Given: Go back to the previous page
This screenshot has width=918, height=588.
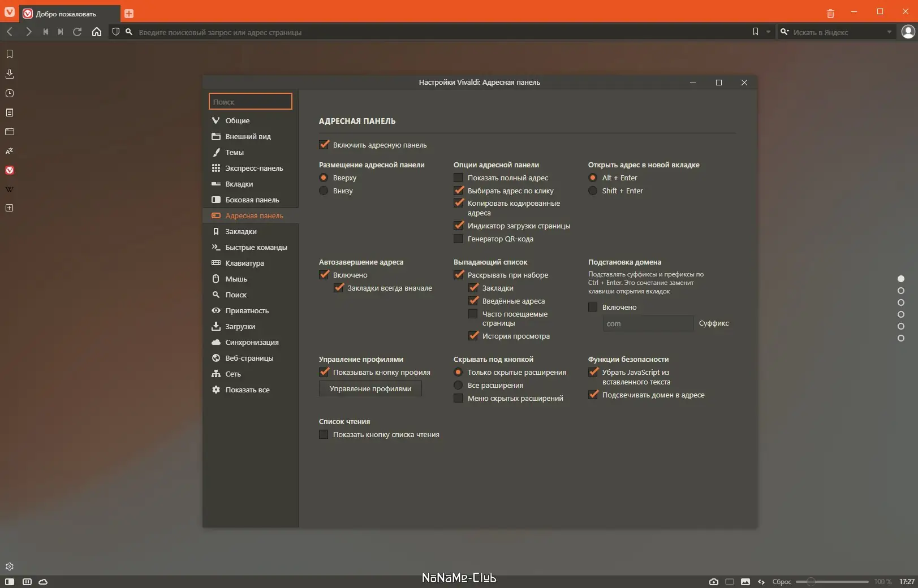Looking at the screenshot, I should (10, 32).
